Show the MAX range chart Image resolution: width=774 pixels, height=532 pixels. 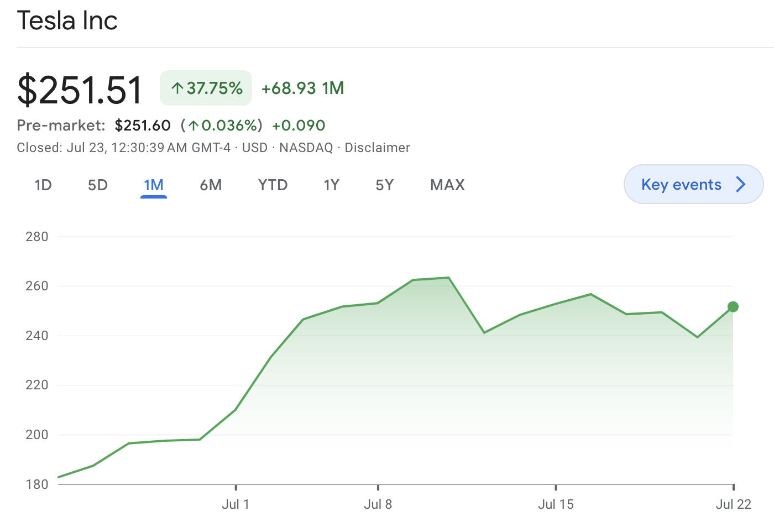(447, 185)
